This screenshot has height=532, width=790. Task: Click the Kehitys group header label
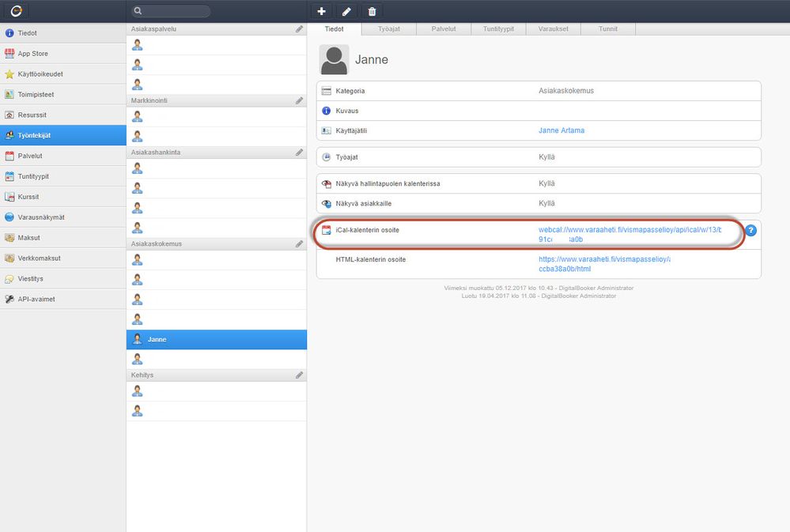point(142,375)
